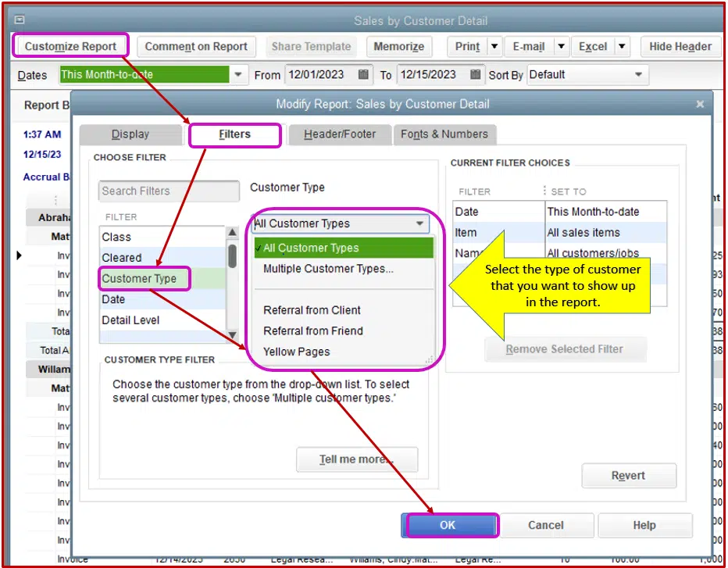Click the Hide Header button
The image size is (728, 568).
(x=680, y=46)
